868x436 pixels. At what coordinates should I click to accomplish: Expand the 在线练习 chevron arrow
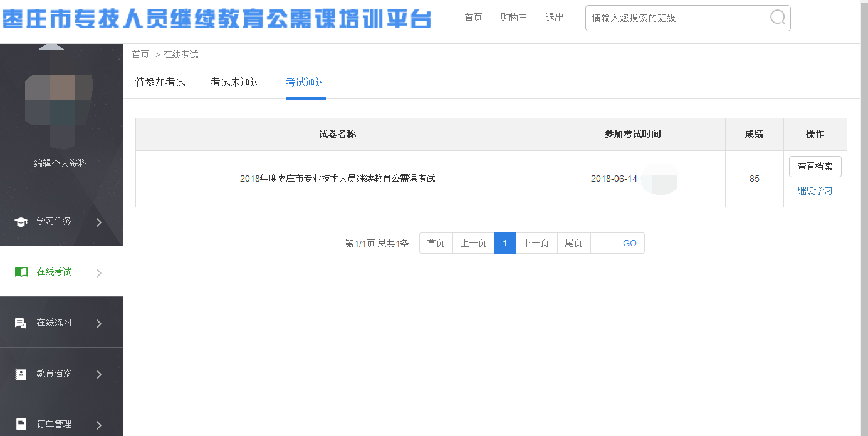click(x=99, y=324)
